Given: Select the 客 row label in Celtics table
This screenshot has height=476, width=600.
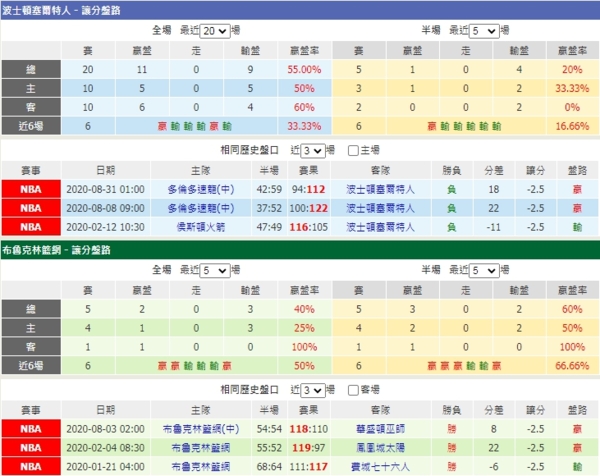Looking at the screenshot, I should [31, 107].
